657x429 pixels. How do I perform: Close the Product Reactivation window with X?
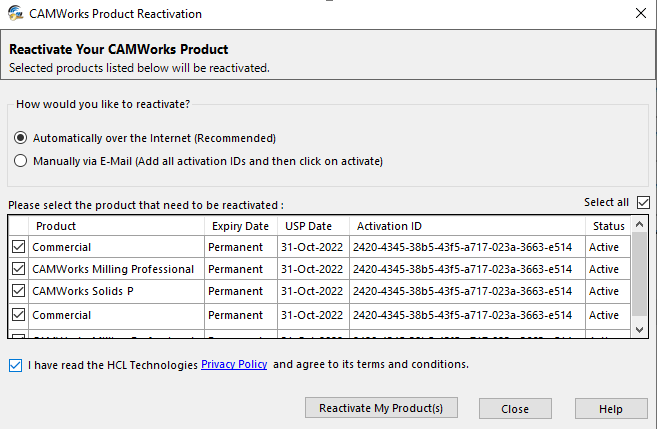click(639, 14)
